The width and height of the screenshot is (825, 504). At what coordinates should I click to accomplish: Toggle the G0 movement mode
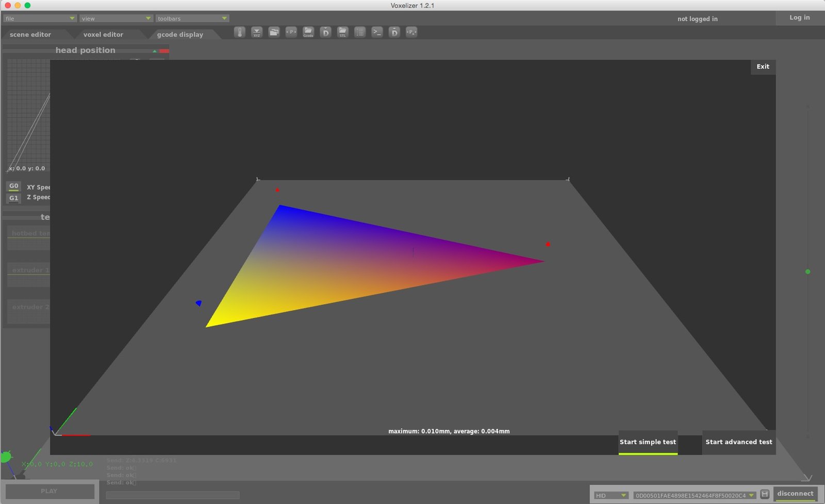pyautogui.click(x=14, y=186)
